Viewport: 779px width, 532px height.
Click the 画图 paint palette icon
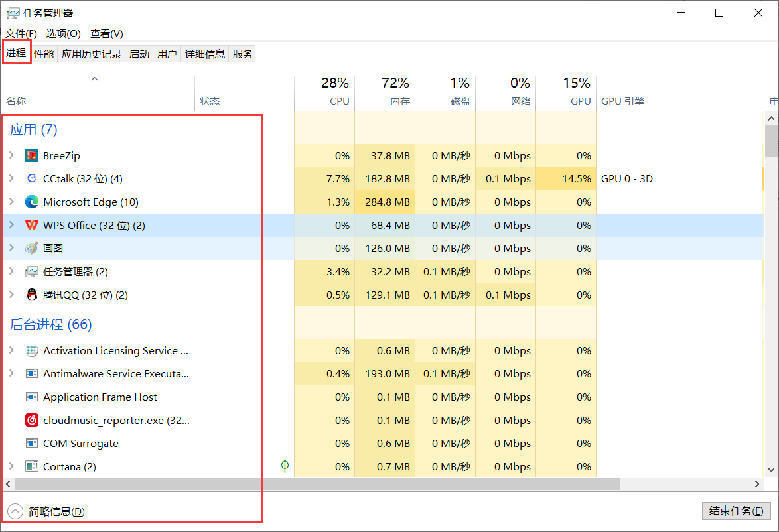(32, 248)
